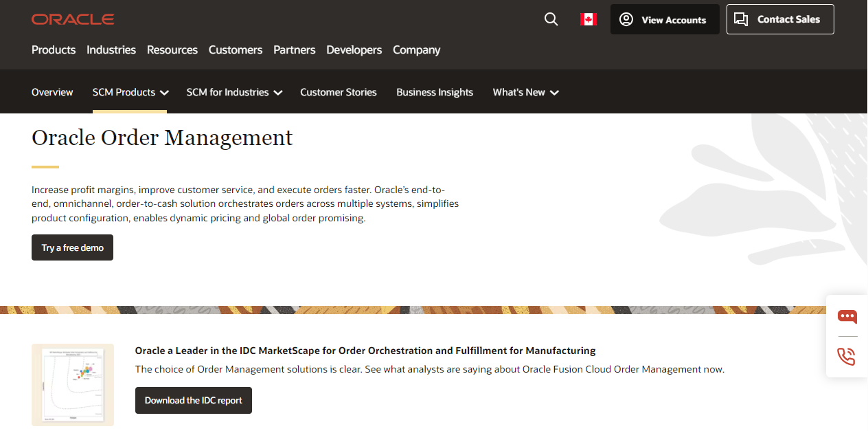868x431 pixels.
Task: Open the Partners menu
Action: pyautogui.click(x=295, y=50)
